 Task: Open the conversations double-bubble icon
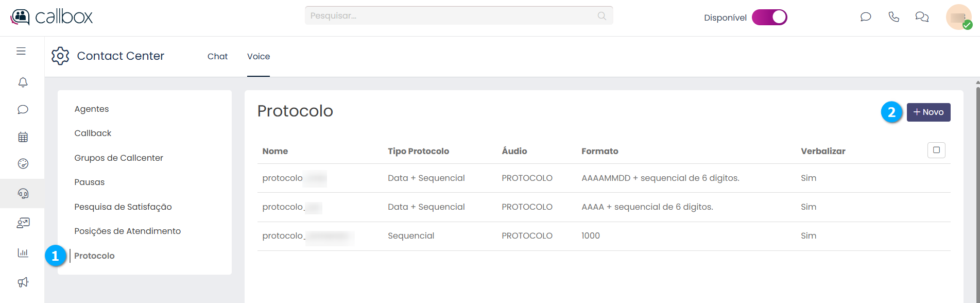[x=922, y=17]
